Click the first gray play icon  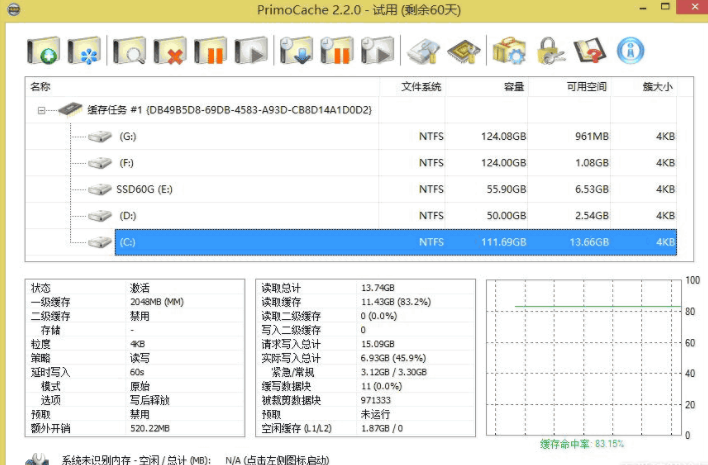tap(250, 50)
